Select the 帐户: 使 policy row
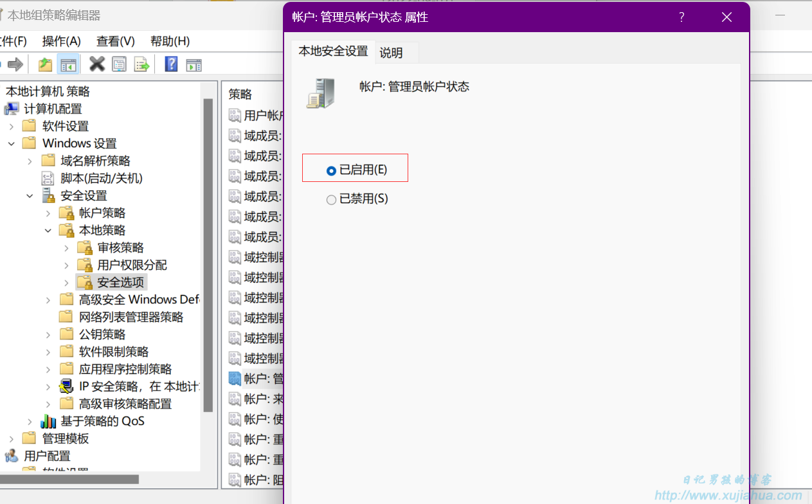Viewport: 812px width, 504px height. 256,419
